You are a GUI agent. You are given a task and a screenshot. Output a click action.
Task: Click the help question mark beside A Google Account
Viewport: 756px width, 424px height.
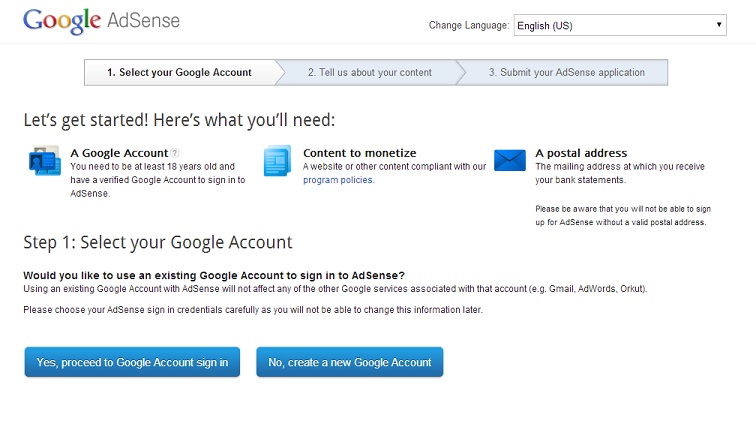175,153
